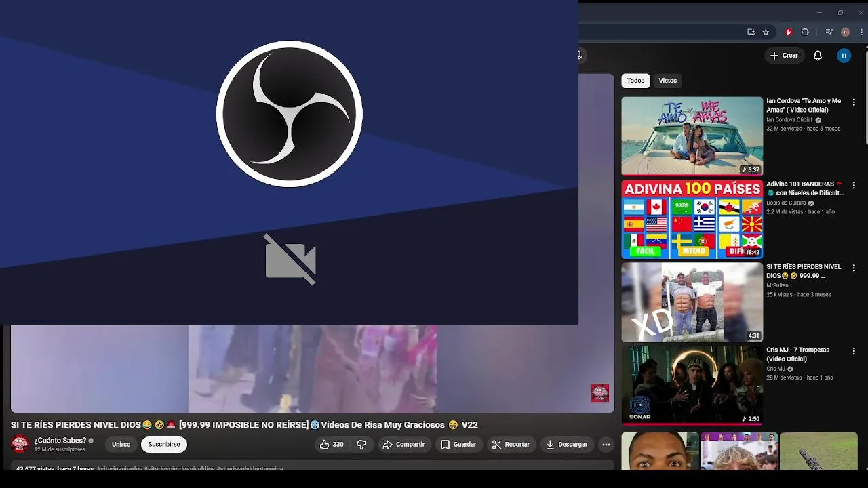Open the YouTube account avatar menu
The image size is (868, 488).
[844, 56]
